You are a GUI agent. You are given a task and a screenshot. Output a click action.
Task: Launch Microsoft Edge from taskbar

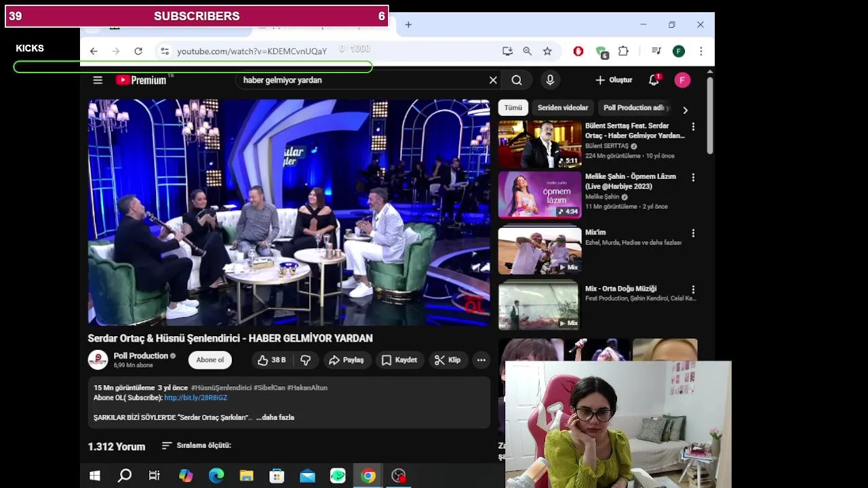216,476
